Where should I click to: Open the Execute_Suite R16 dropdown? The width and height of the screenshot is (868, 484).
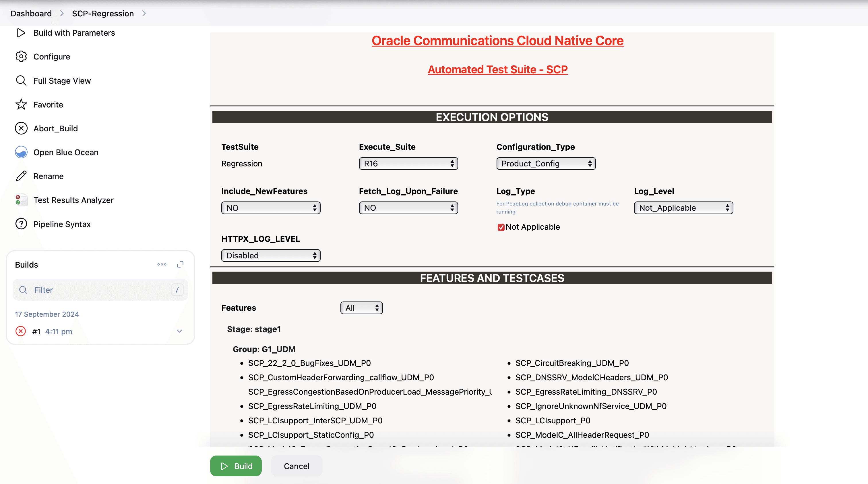(408, 164)
